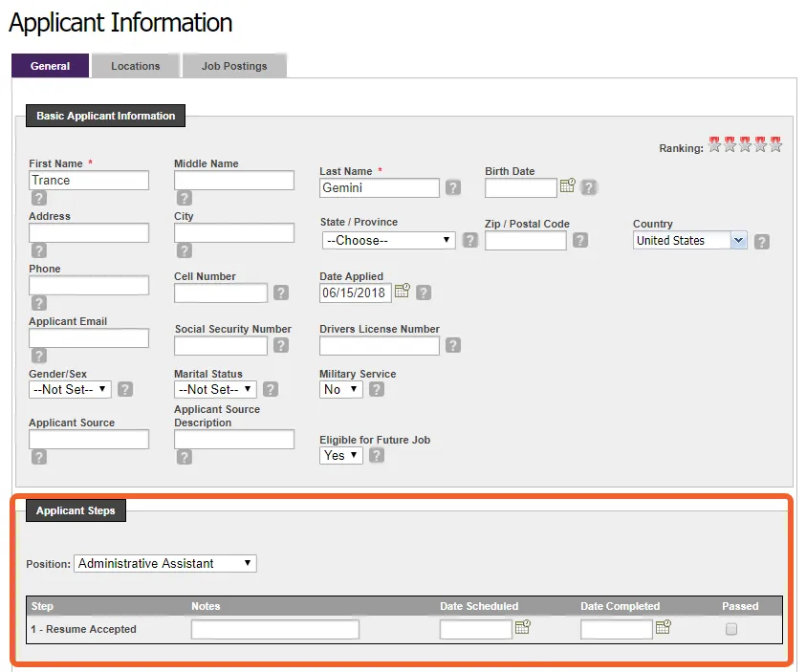Click the help icon below First Name

click(39, 198)
